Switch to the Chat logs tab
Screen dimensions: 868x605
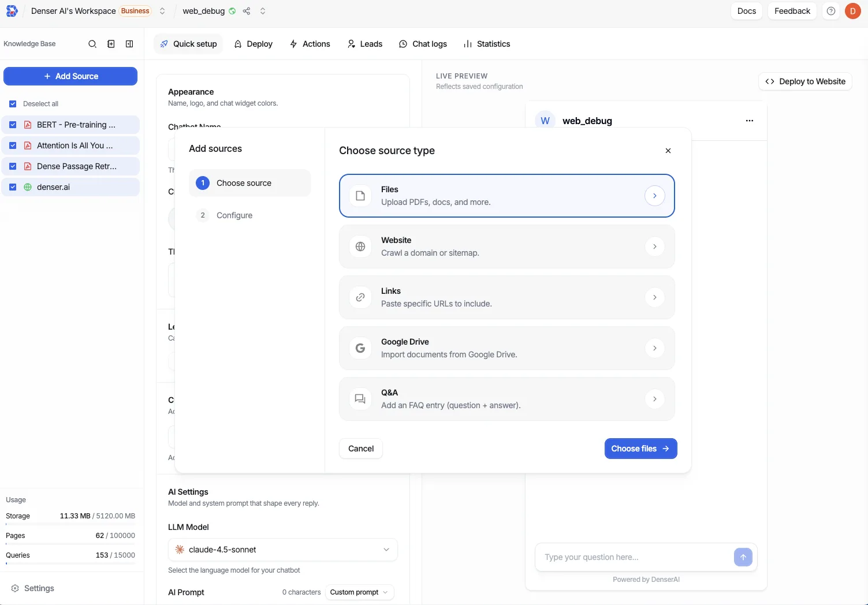(423, 44)
